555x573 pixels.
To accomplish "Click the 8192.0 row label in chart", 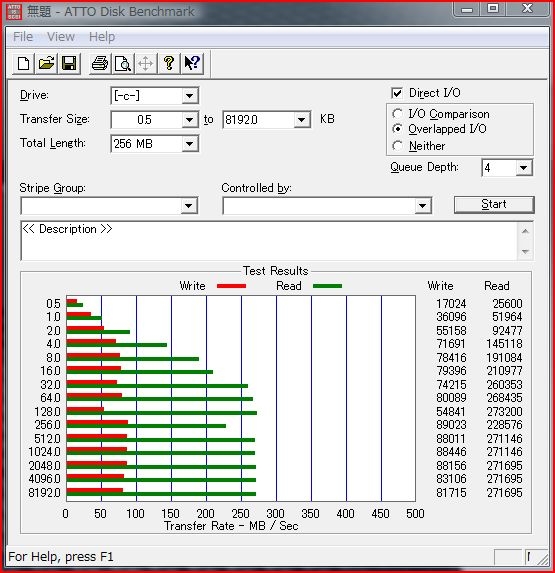I will pyautogui.click(x=44, y=493).
